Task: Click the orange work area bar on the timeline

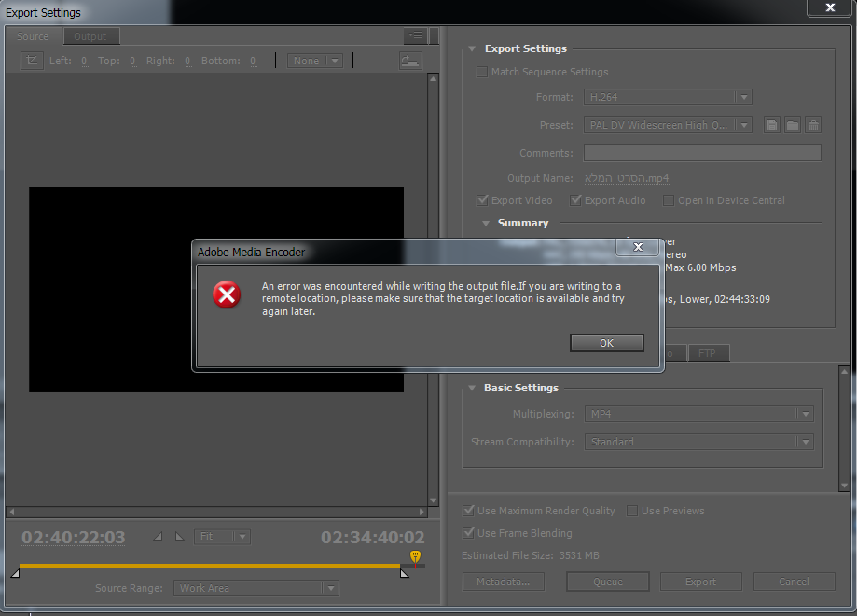Action: pos(210,567)
